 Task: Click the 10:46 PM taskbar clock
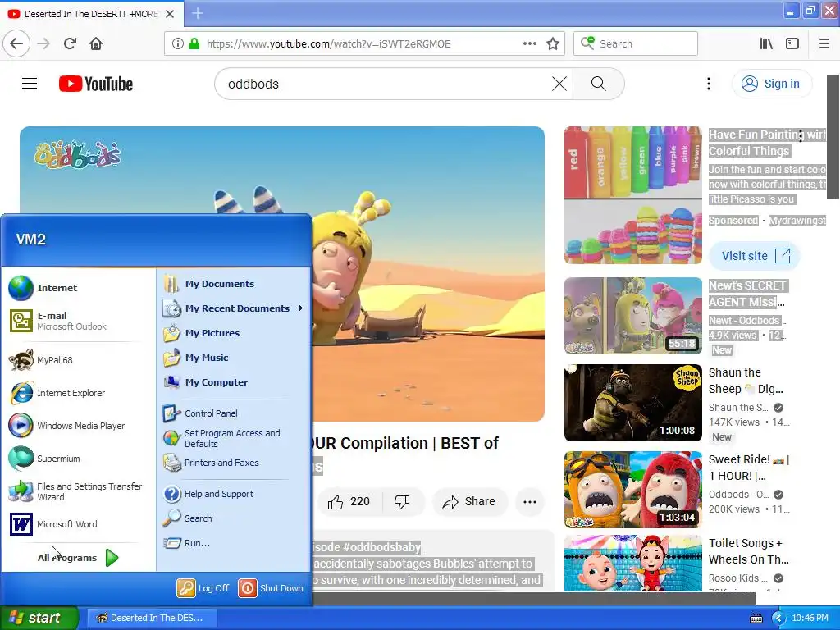810,619
